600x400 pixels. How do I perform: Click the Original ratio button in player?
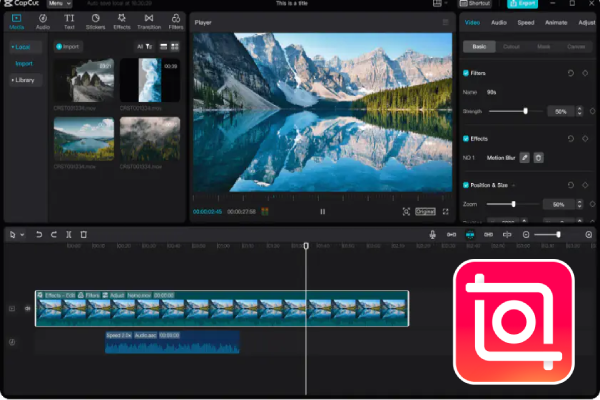click(425, 212)
